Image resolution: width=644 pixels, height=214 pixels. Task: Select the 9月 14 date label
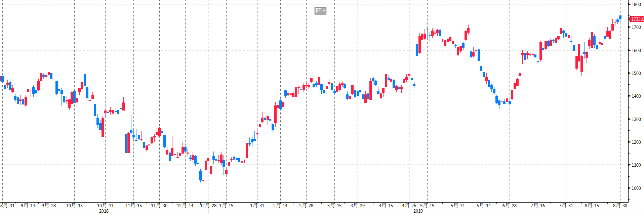click(28, 206)
